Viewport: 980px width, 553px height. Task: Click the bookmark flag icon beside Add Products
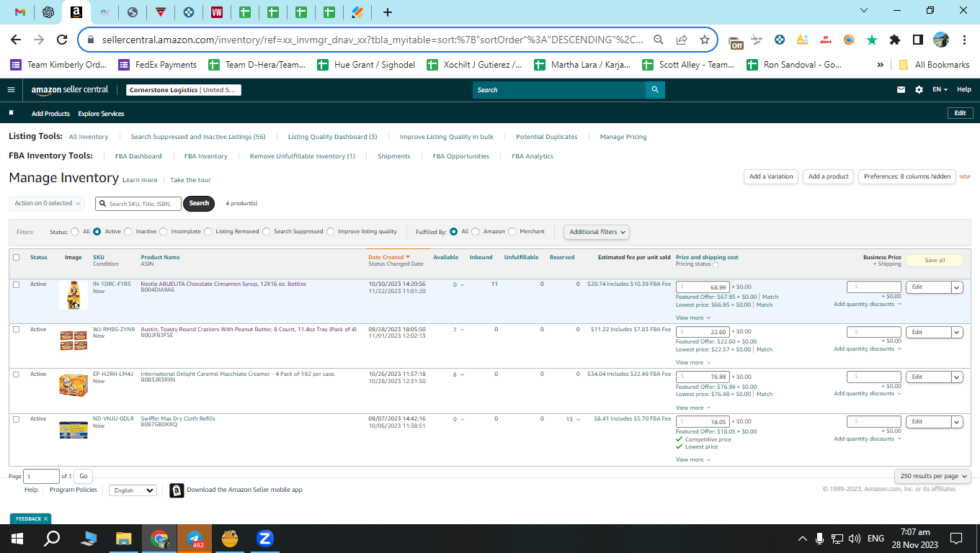click(11, 113)
